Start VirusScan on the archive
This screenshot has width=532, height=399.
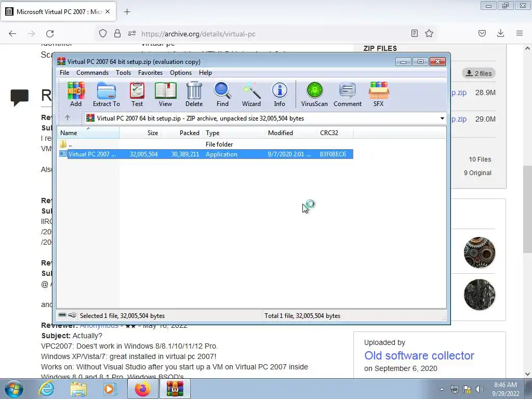pyautogui.click(x=314, y=95)
